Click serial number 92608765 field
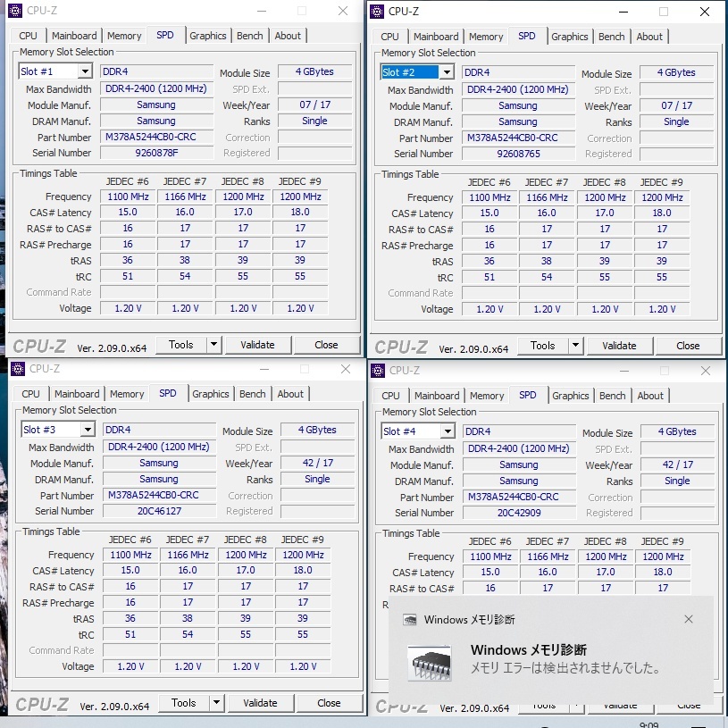This screenshot has height=728, width=728. click(x=518, y=154)
